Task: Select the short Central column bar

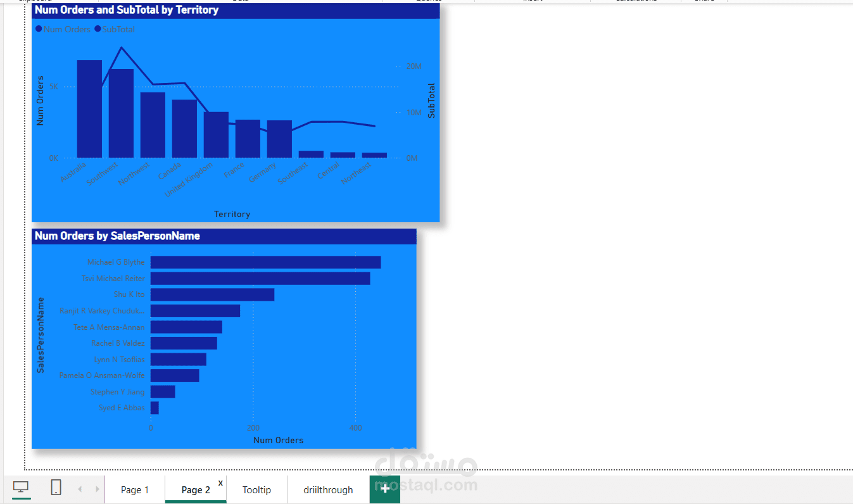Action: click(343, 154)
